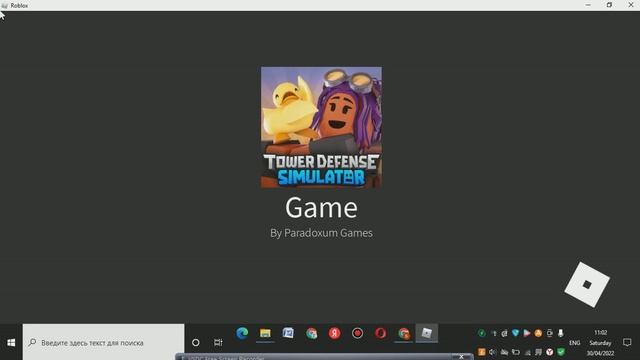This screenshot has width=640, height=360.
Task: Open File Explorer from the taskbar
Action: pos(265,333)
